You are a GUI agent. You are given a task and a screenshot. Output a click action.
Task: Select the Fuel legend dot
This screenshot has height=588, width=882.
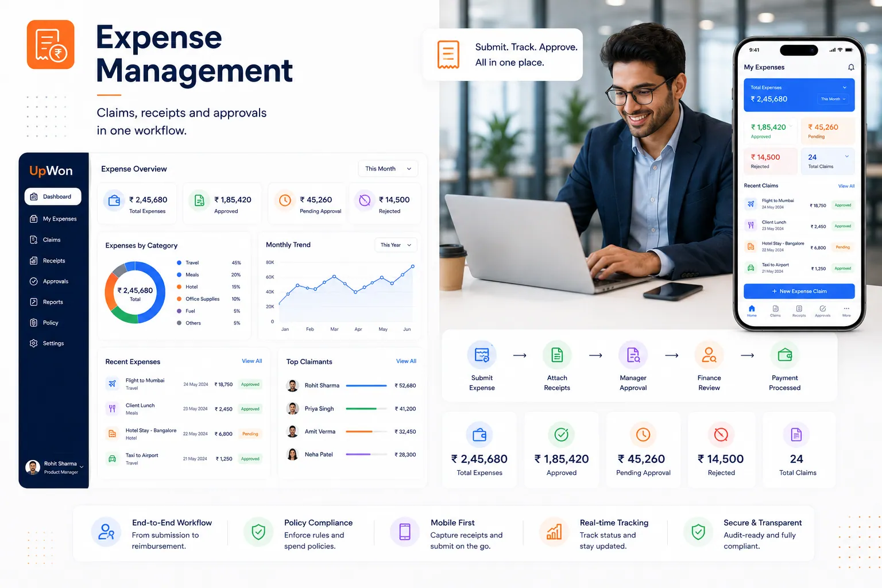tap(179, 311)
